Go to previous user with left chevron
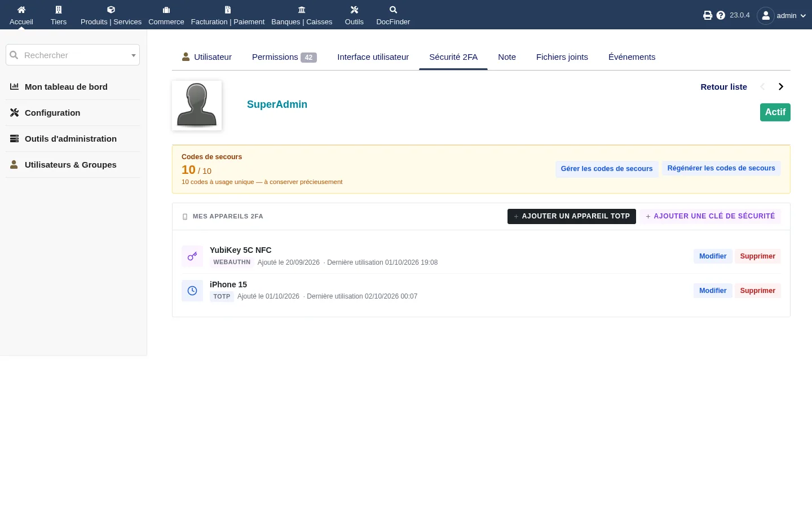812x508 pixels. coord(763,87)
